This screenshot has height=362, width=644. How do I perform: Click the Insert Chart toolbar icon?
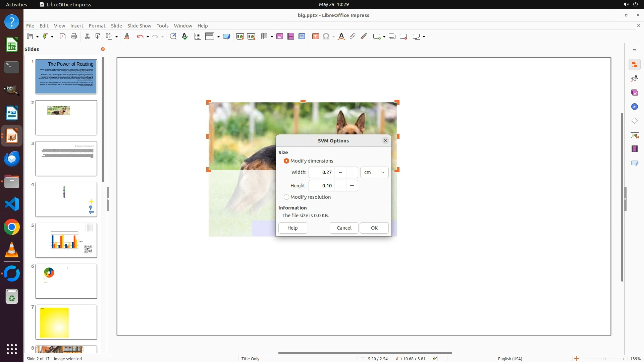302,37
